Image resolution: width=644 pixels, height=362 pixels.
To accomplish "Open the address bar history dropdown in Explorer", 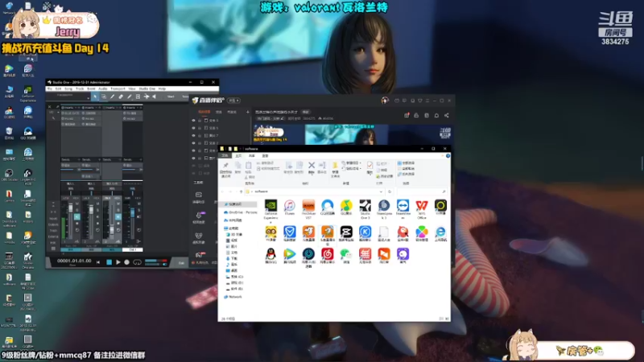I will click(381, 191).
